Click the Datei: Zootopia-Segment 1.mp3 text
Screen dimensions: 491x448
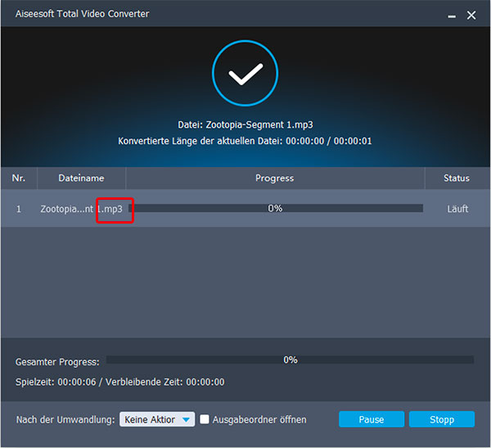click(x=245, y=124)
